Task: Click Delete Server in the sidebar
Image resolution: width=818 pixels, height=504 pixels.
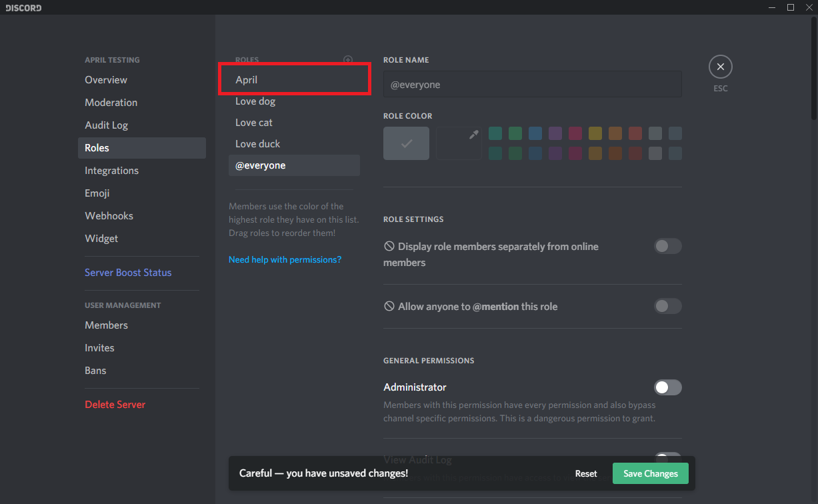Action: pos(115,405)
